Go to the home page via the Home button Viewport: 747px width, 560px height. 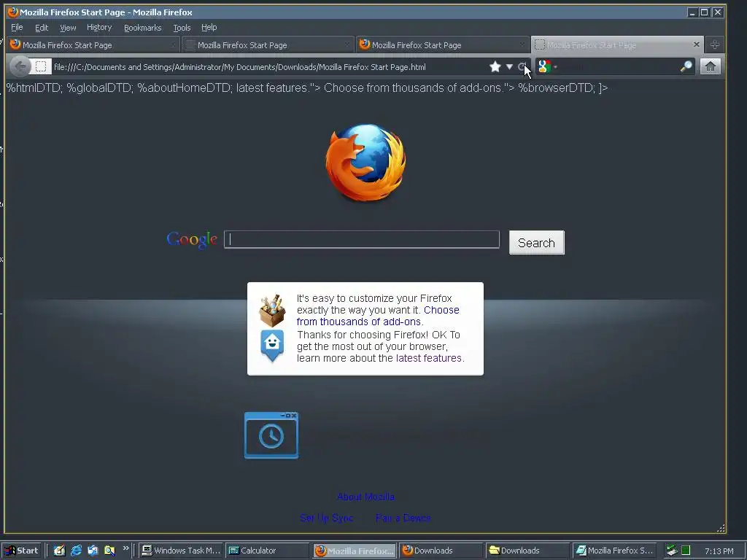click(x=710, y=66)
